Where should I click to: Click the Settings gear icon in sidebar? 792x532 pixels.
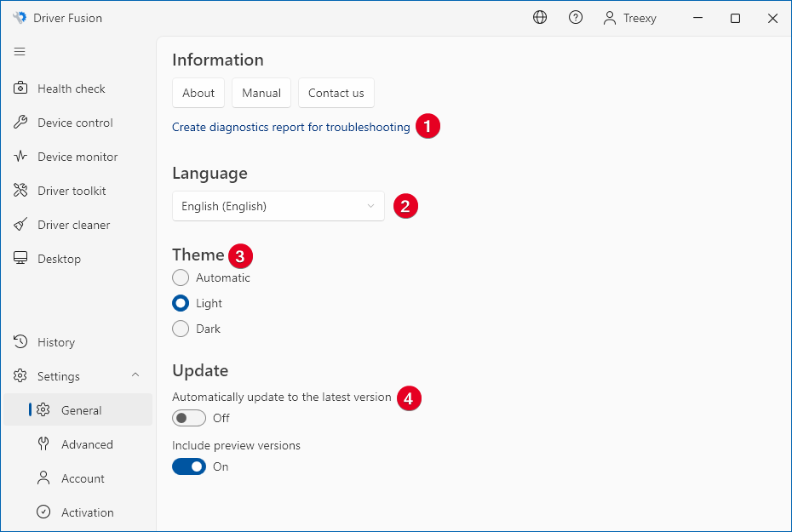click(x=20, y=375)
